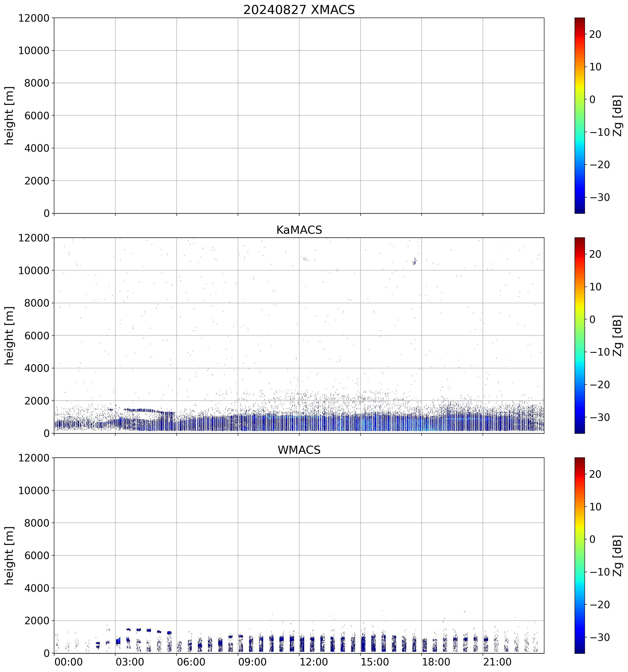The width and height of the screenshot is (628, 672).
Task: Click the 18:00 time axis label
Action: (x=436, y=662)
